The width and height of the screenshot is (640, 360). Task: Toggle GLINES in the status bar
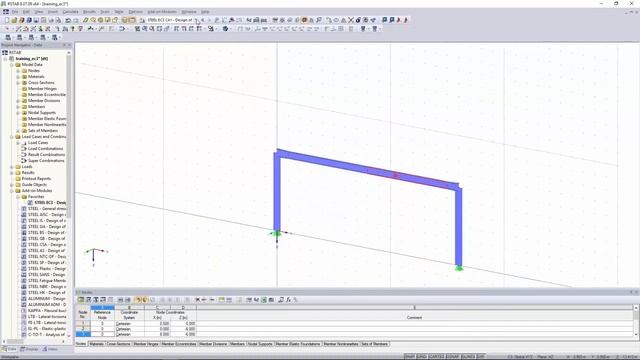[469, 357]
